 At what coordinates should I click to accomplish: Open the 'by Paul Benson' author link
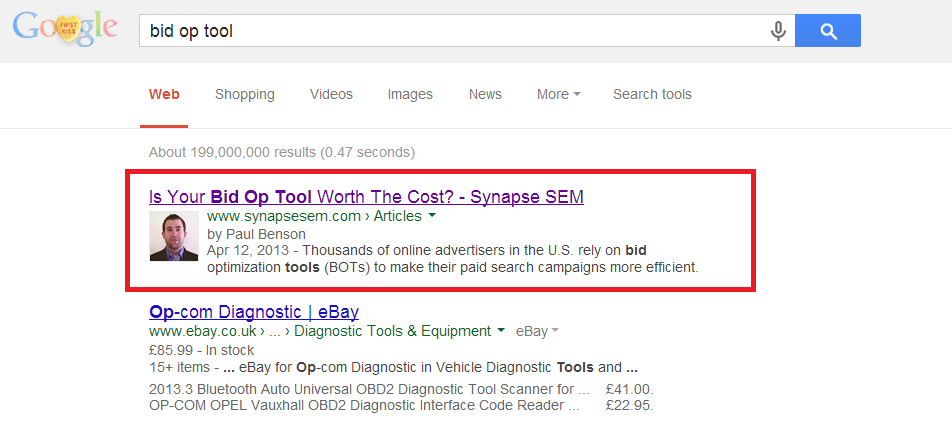point(256,234)
